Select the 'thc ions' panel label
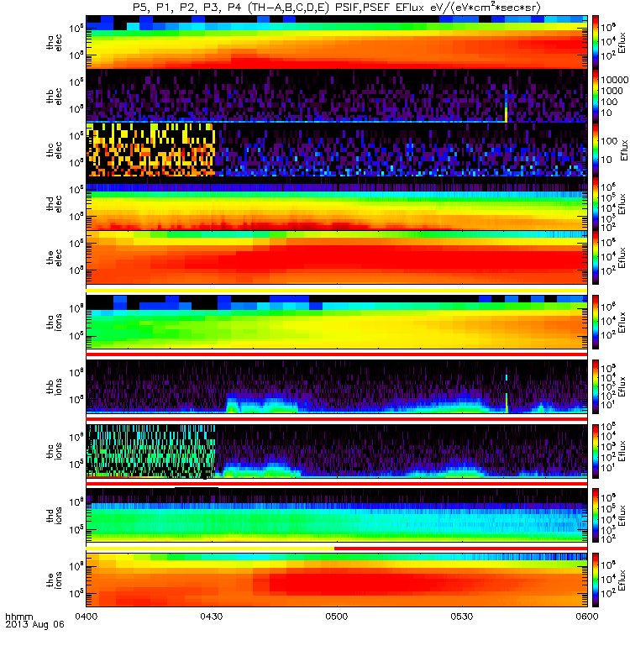Image resolution: width=630 pixels, height=672 pixels. (x=54, y=451)
